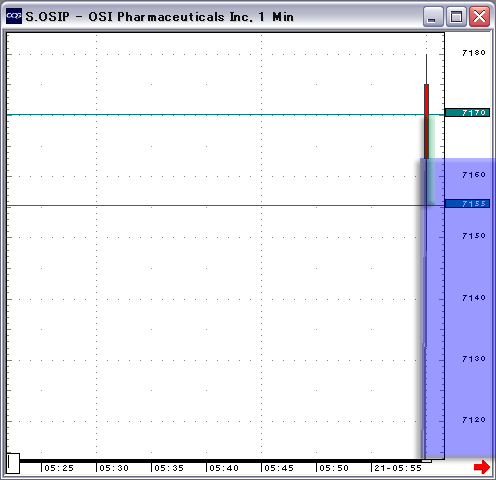Maximize the OSIP chart window
The height and width of the screenshot is (480, 496).
point(456,17)
